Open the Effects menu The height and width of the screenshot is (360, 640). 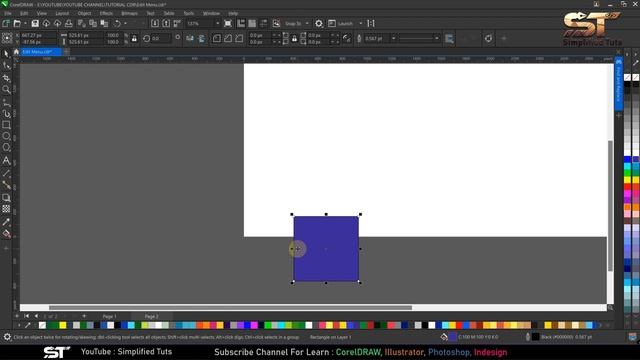106,13
